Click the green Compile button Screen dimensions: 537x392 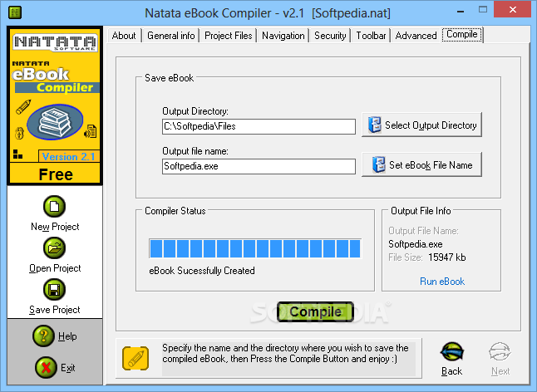pos(315,311)
